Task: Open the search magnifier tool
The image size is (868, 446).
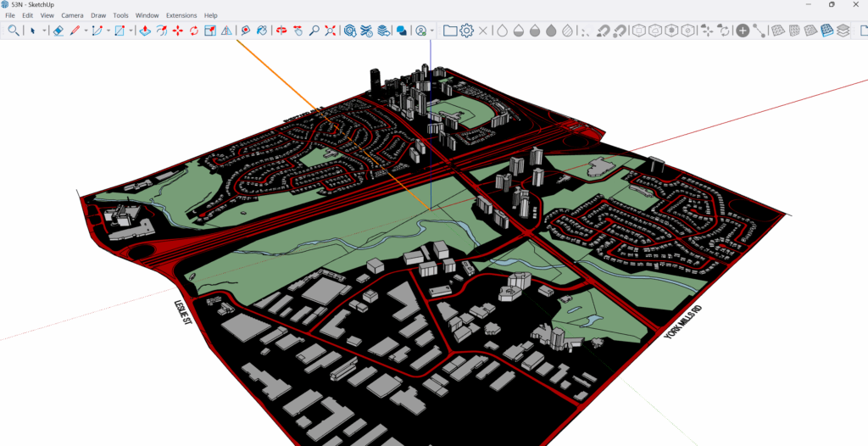Action: pos(14,31)
